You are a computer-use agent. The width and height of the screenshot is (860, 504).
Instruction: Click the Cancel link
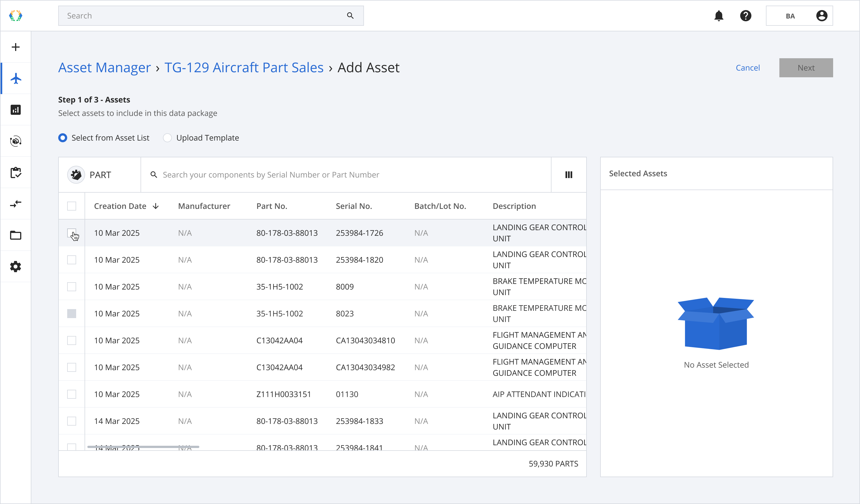pos(747,67)
